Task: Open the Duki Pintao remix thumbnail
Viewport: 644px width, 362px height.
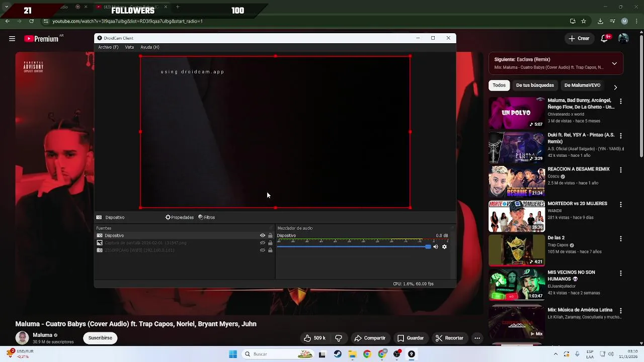Action: [517, 147]
